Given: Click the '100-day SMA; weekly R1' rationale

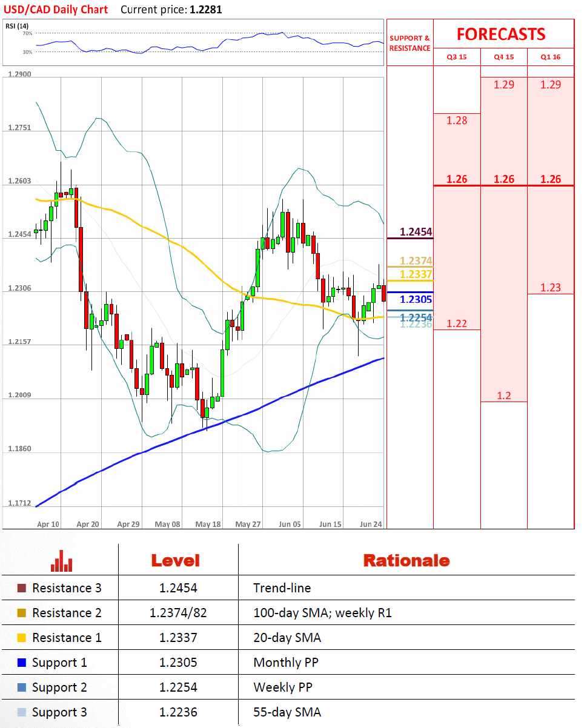Looking at the screenshot, I should click(x=322, y=614).
